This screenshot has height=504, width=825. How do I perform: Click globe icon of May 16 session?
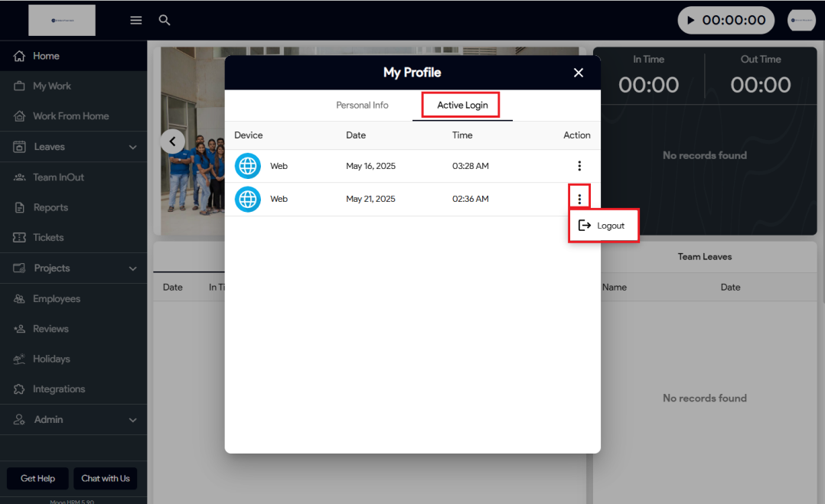click(247, 166)
